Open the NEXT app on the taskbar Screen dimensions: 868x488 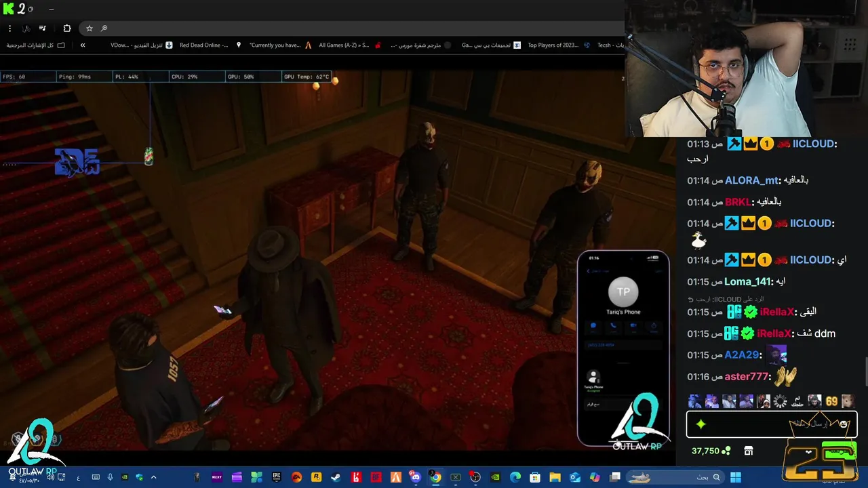[217, 477]
